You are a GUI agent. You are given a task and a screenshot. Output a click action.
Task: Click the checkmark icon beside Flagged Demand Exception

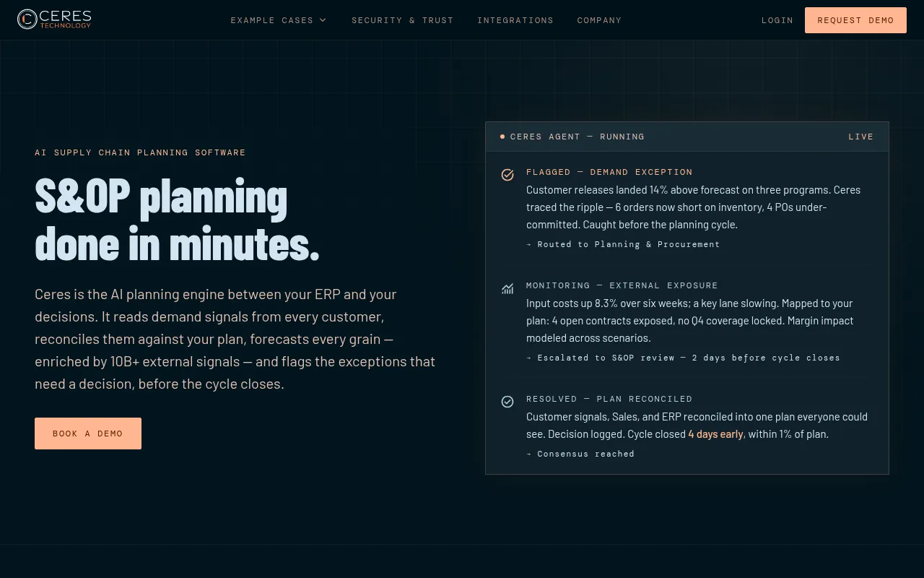pyautogui.click(x=507, y=175)
